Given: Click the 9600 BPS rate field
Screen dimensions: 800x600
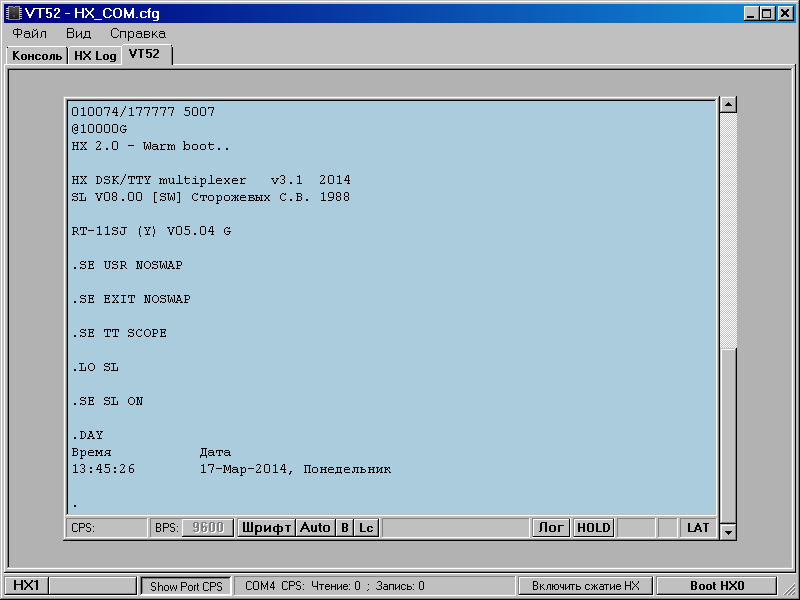Looking at the screenshot, I should pos(207,527).
